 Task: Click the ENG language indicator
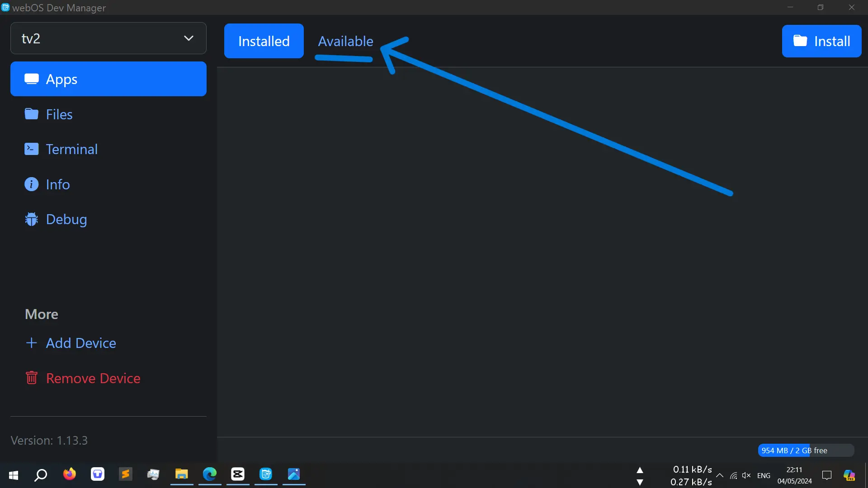point(764,476)
